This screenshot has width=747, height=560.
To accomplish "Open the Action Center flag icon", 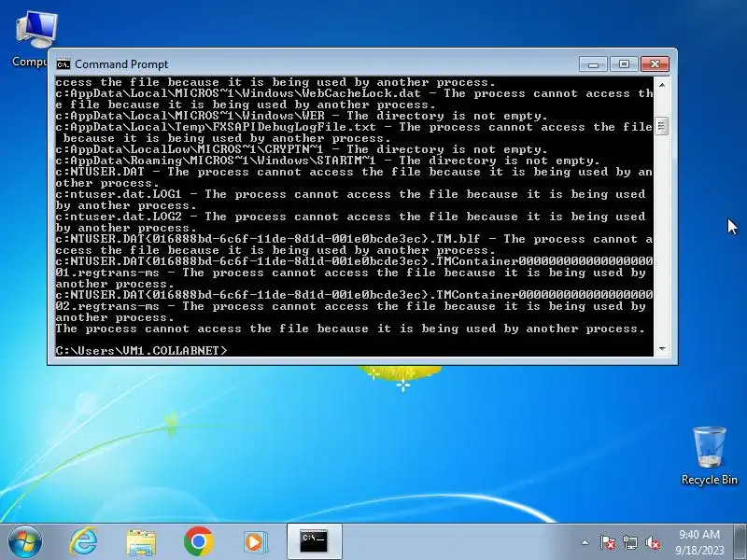I will tap(608, 542).
